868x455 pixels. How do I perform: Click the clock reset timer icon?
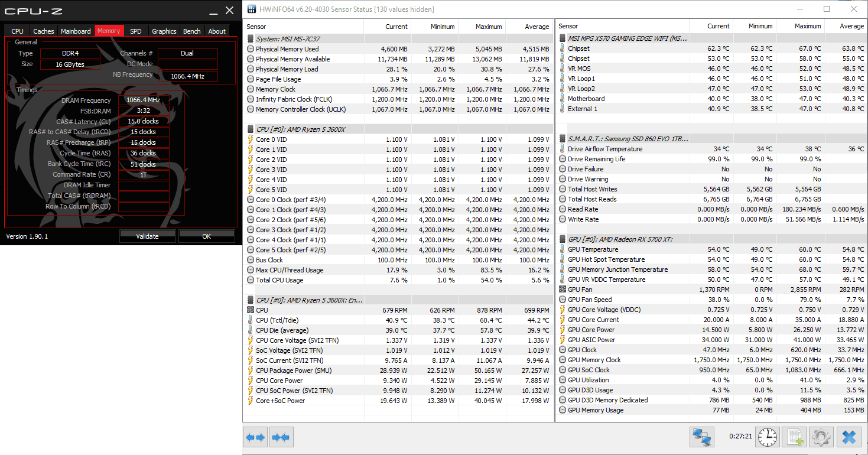(x=768, y=437)
